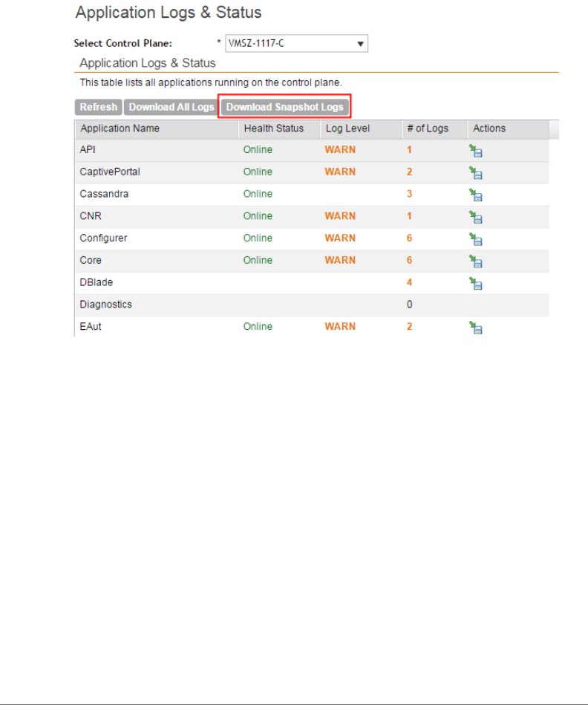Select the Configurer application name
This screenshot has width=588, height=705.
103,238
